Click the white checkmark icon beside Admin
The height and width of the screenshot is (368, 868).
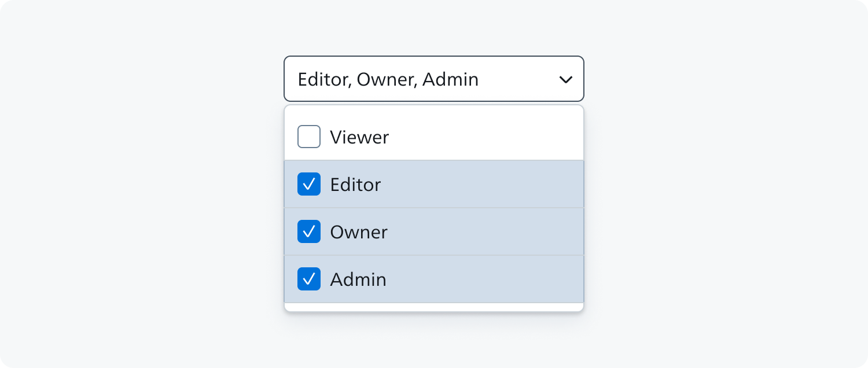[x=309, y=279]
